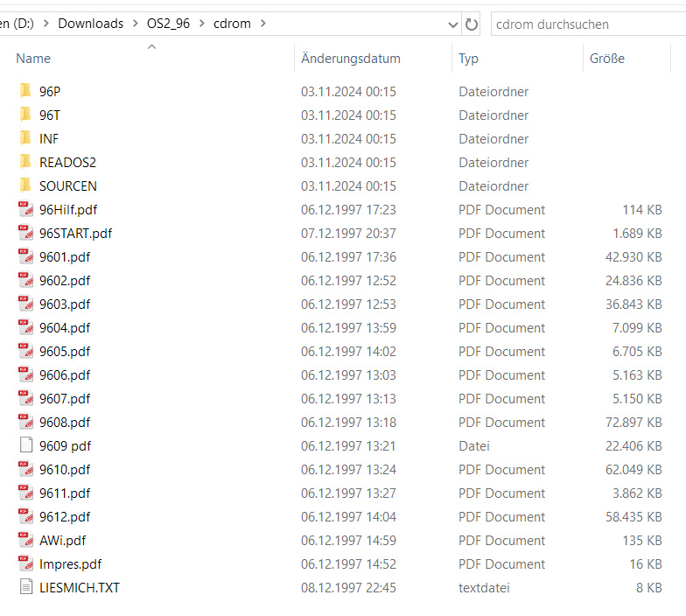The height and width of the screenshot is (616, 686).
Task: Select the file name LIESMICH.TXT
Action: (79, 588)
